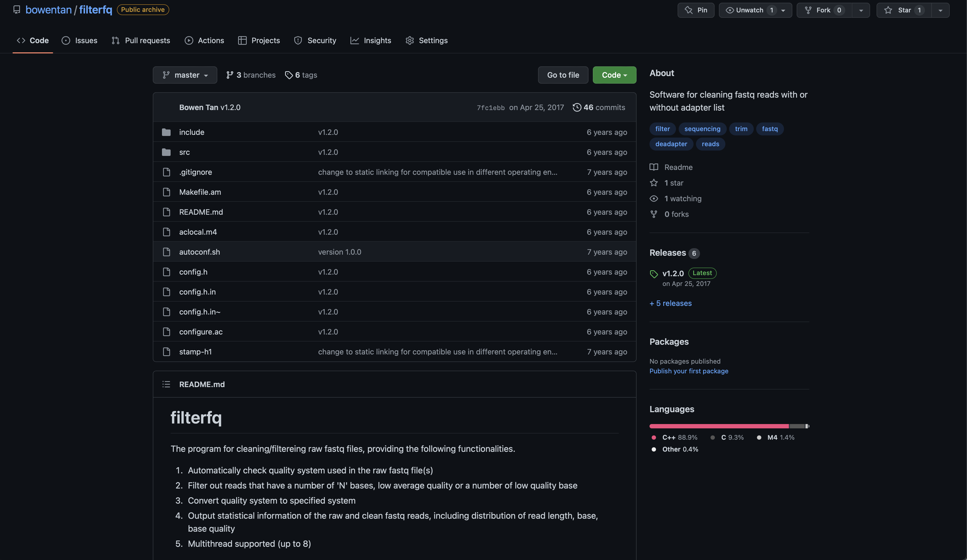
Task: Switch to the Pull requests tab
Action: 141,41
